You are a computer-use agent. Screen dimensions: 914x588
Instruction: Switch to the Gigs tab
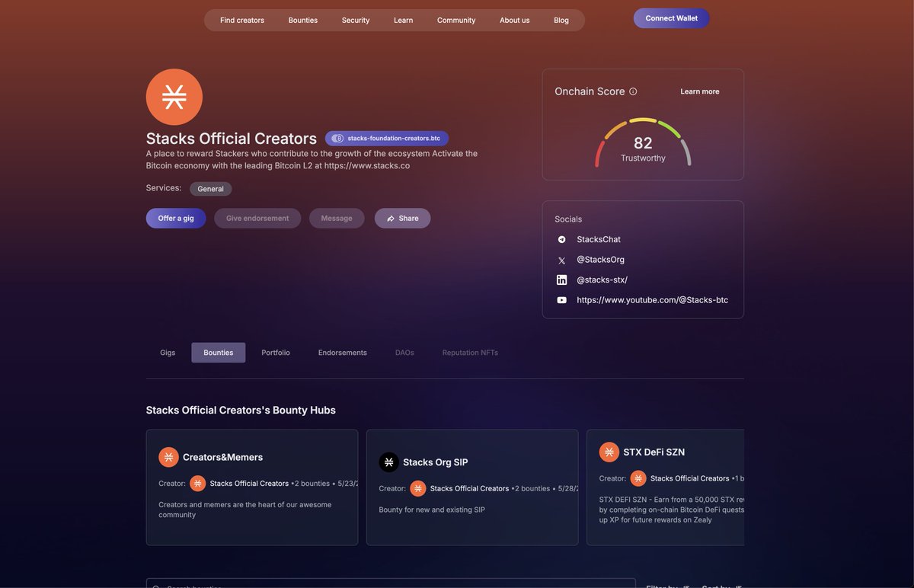pyautogui.click(x=168, y=353)
